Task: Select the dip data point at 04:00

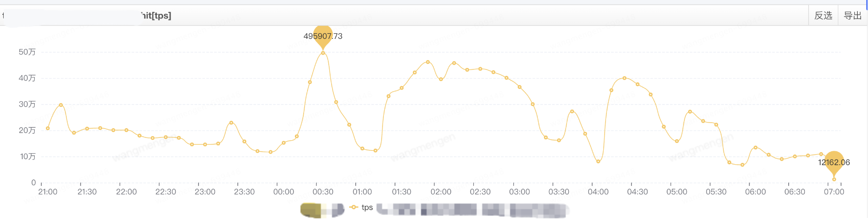Action: (598, 161)
